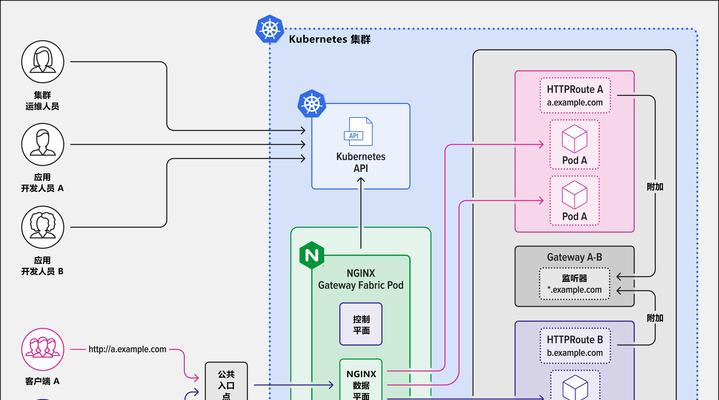The height and width of the screenshot is (400, 719).
Task: Click the Kubernetes wheel logo on API box
Action: pyautogui.click(x=312, y=103)
